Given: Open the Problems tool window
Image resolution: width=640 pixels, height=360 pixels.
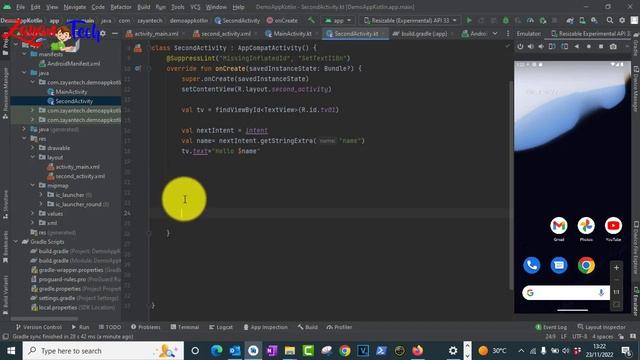Looking at the screenshot, I should (146, 327).
